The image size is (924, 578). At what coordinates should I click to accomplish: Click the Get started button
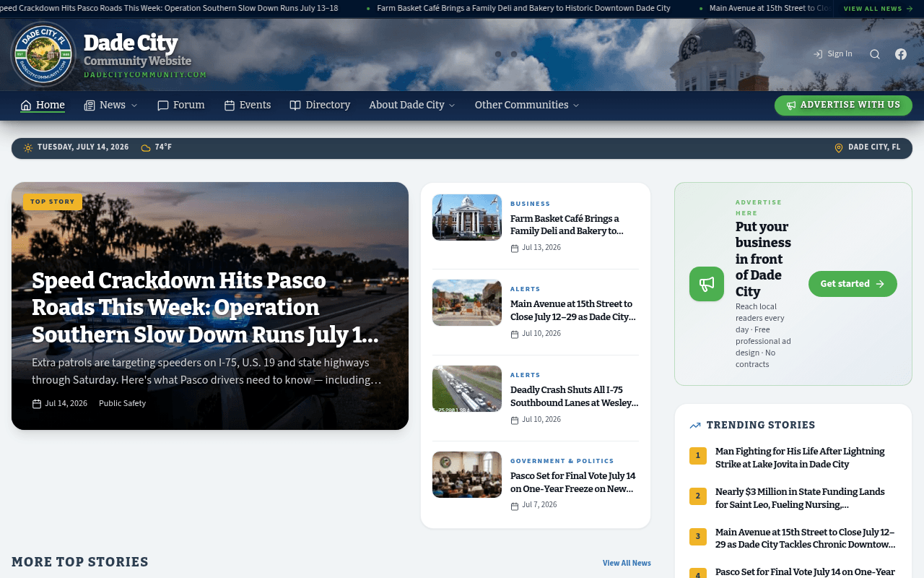coord(853,284)
